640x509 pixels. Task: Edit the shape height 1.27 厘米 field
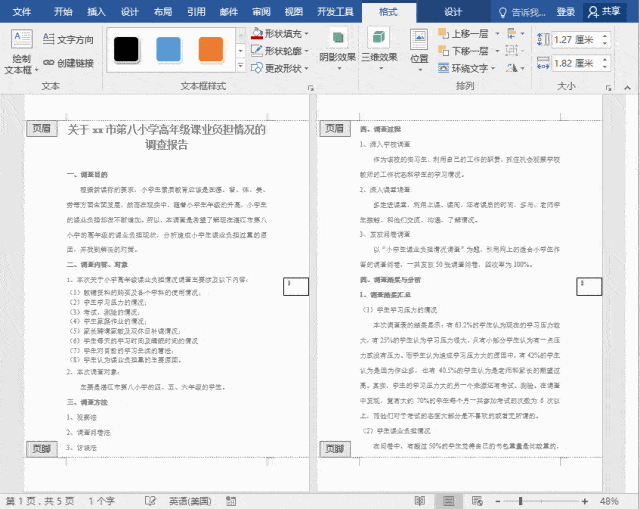coord(576,40)
